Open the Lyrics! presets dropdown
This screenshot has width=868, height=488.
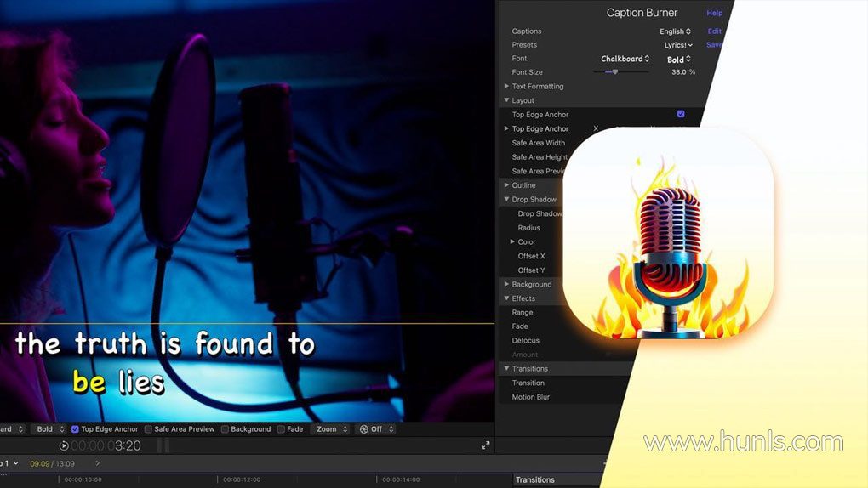click(x=678, y=45)
